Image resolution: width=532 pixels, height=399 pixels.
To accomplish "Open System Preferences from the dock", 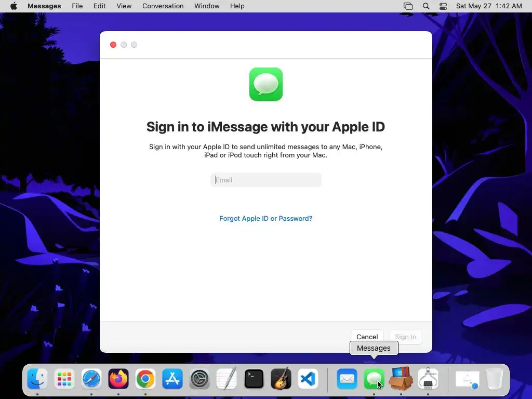I will [x=199, y=379].
